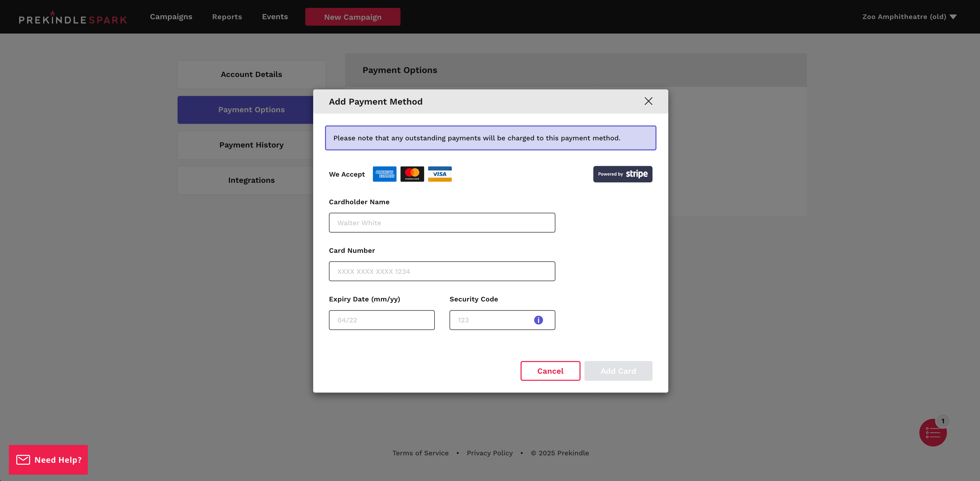Click the Visa card logo
Image resolution: width=980 pixels, height=481 pixels.
pyautogui.click(x=440, y=174)
